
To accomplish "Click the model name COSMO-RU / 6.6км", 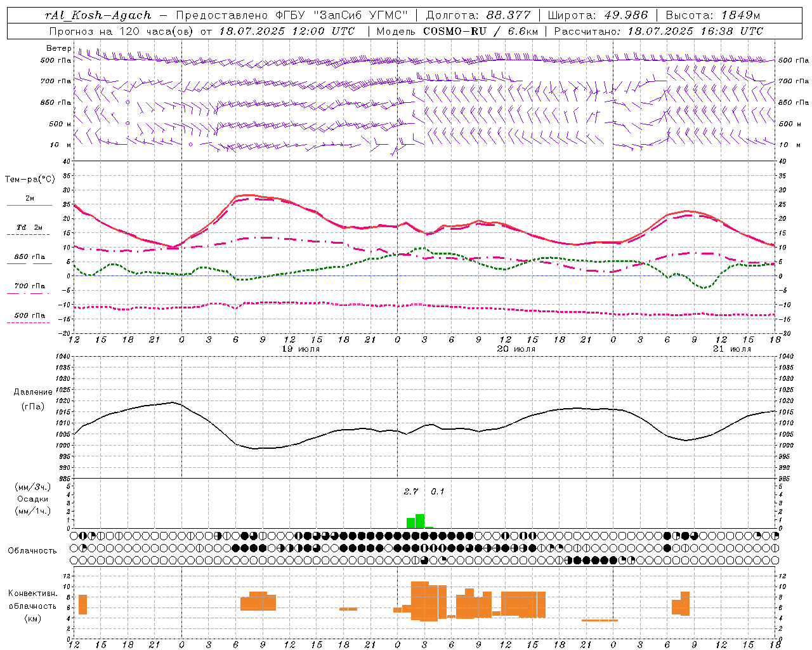I will coord(481,31).
